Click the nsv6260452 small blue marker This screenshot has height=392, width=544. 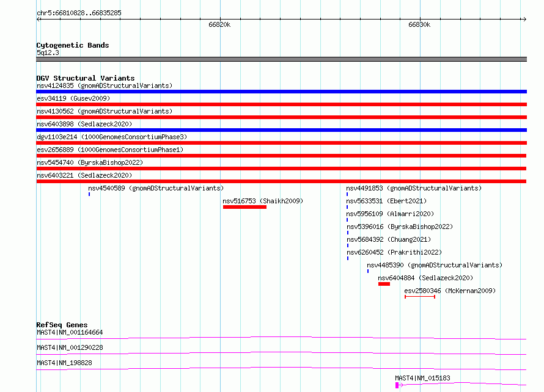point(348,258)
